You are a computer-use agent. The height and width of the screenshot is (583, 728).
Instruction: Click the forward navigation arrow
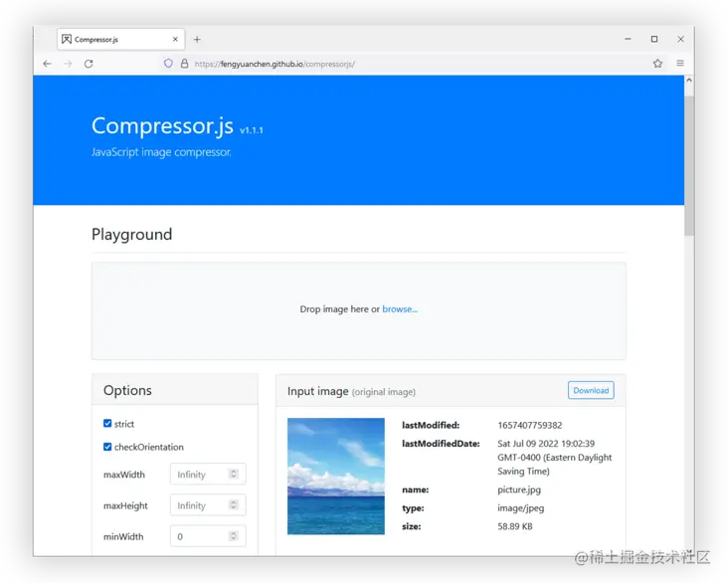pyautogui.click(x=68, y=64)
